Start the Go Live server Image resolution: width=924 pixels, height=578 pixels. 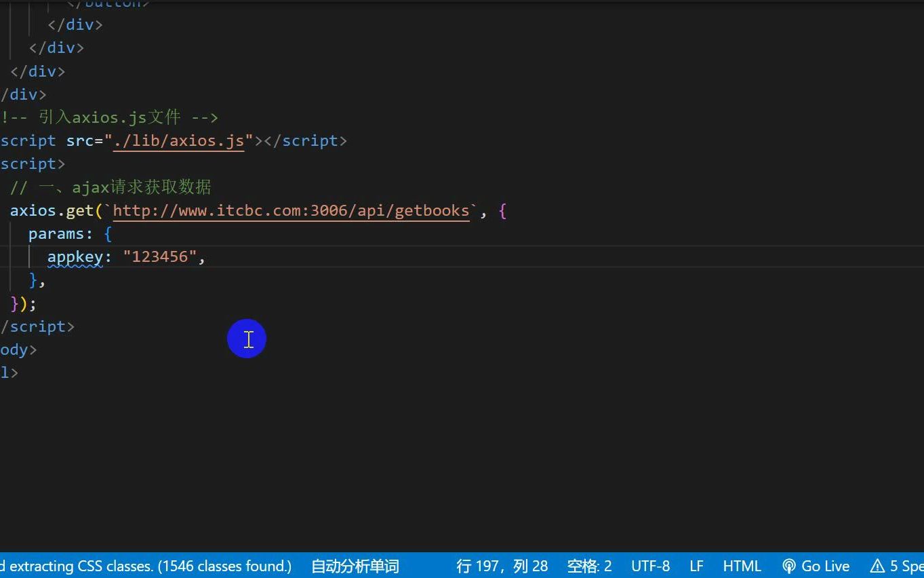click(x=816, y=566)
